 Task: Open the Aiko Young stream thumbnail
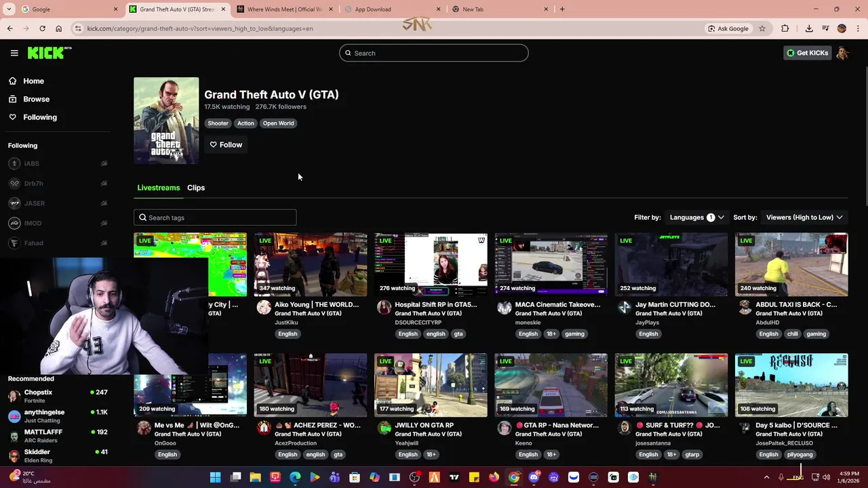pyautogui.click(x=311, y=264)
